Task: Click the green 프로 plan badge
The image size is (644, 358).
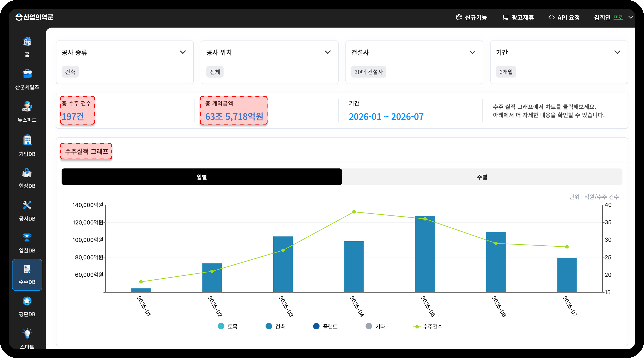Action: (618, 17)
